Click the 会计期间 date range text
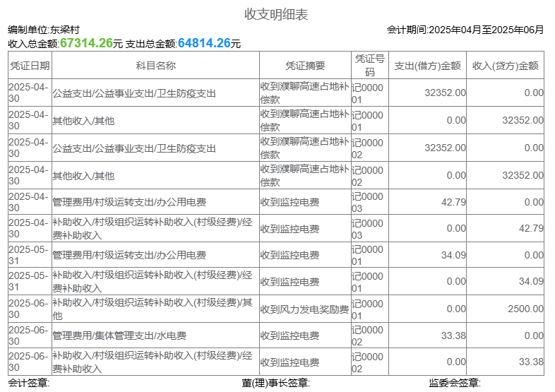 (465, 30)
